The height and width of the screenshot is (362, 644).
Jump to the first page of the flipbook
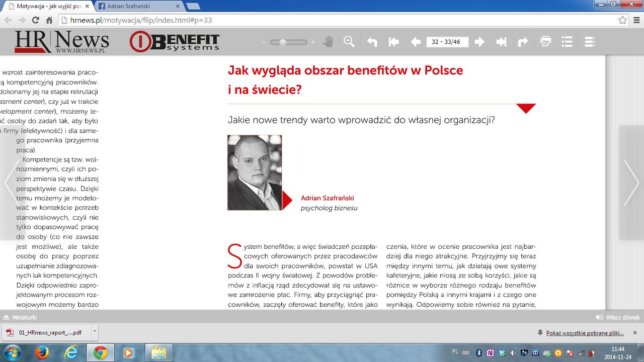click(393, 42)
